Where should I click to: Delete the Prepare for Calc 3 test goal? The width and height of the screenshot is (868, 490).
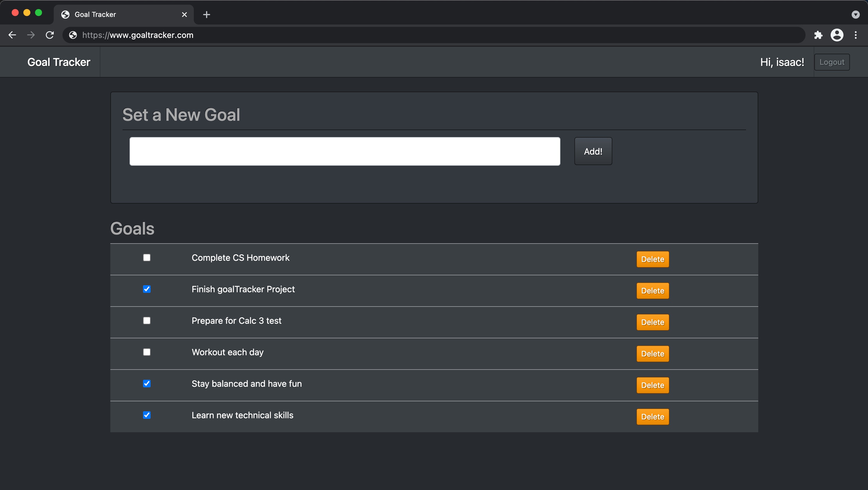[652, 322]
